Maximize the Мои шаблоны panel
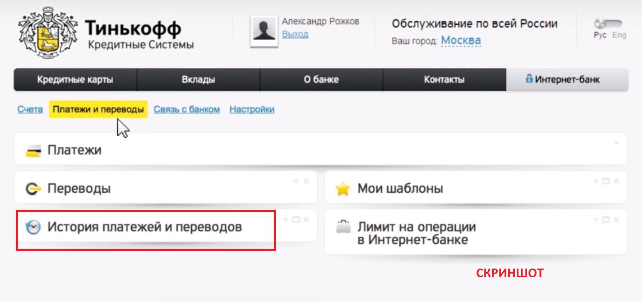The width and height of the screenshot is (644, 302). pyautogui.click(x=606, y=181)
